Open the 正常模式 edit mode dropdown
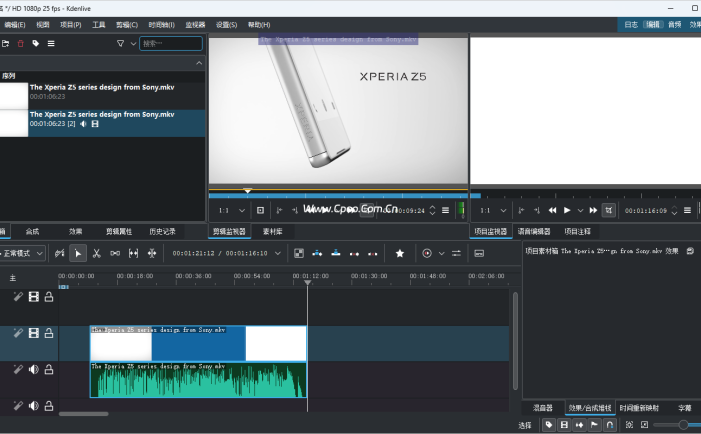Image resolution: width=701 pixels, height=434 pixels. point(22,253)
